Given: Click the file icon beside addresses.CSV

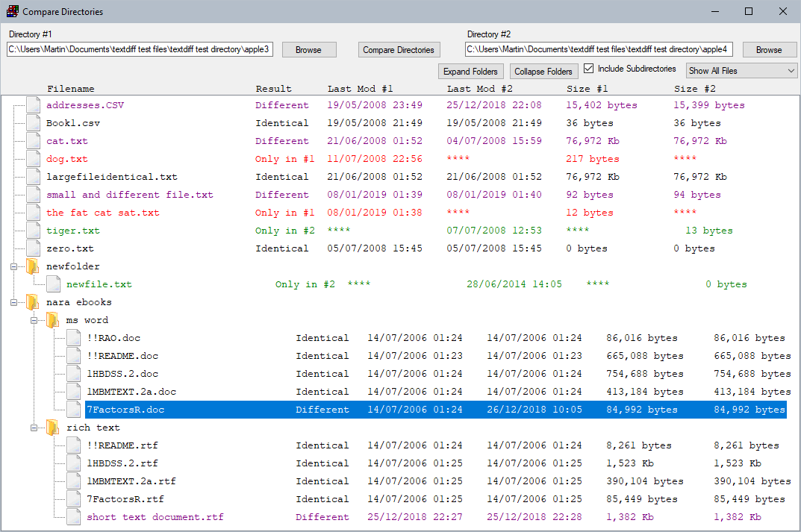Looking at the screenshot, I should tap(33, 104).
